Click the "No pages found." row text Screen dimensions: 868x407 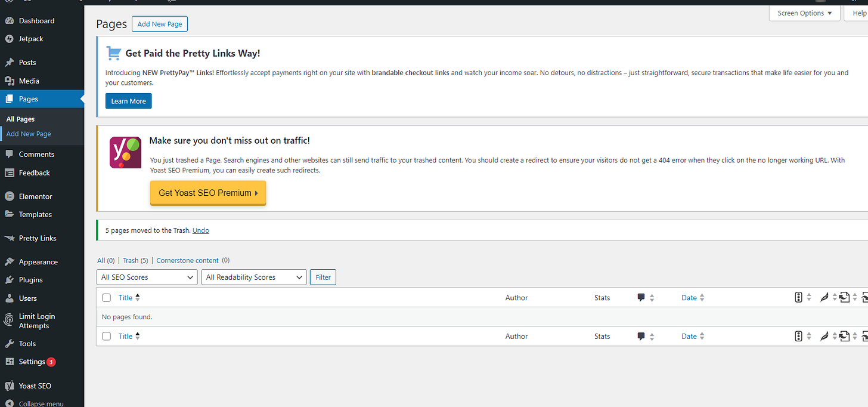pyautogui.click(x=127, y=317)
